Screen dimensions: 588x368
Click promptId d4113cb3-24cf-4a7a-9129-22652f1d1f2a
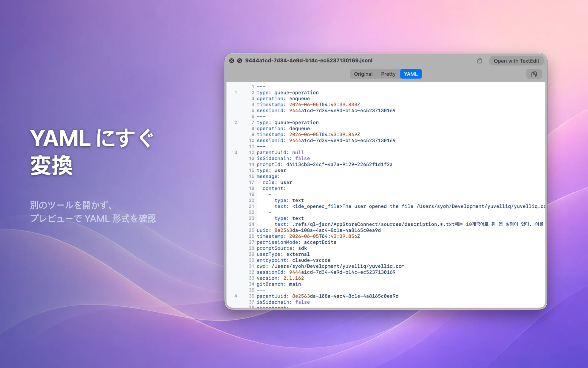[339, 164]
